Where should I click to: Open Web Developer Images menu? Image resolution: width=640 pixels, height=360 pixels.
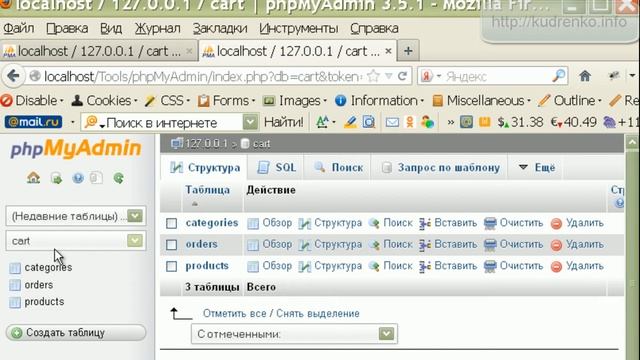pyautogui.click(x=295, y=100)
